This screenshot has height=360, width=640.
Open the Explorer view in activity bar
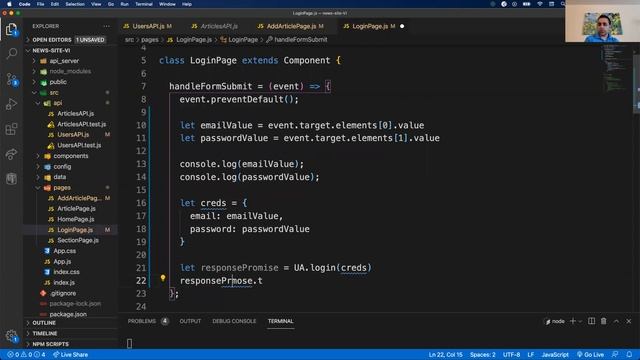11,30
